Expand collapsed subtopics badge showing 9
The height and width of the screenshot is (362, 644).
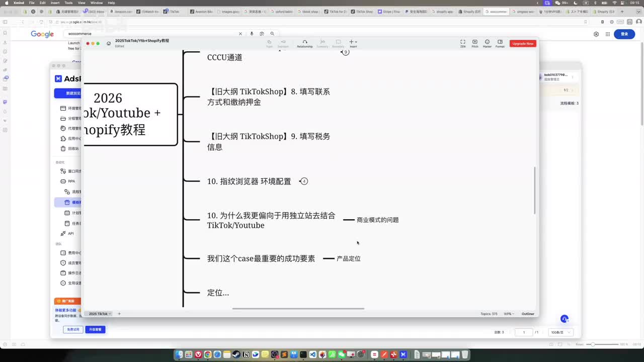345,52
